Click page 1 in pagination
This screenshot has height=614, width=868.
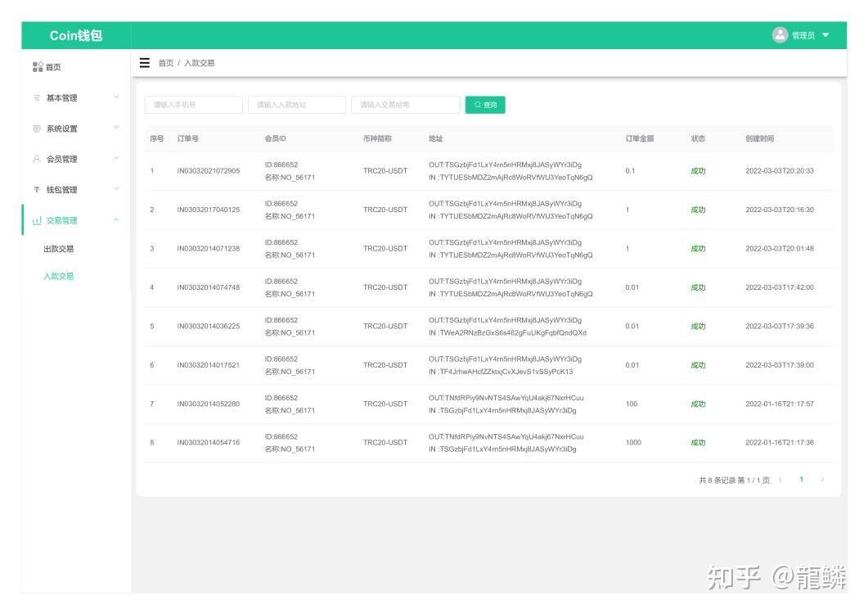pyautogui.click(x=801, y=480)
